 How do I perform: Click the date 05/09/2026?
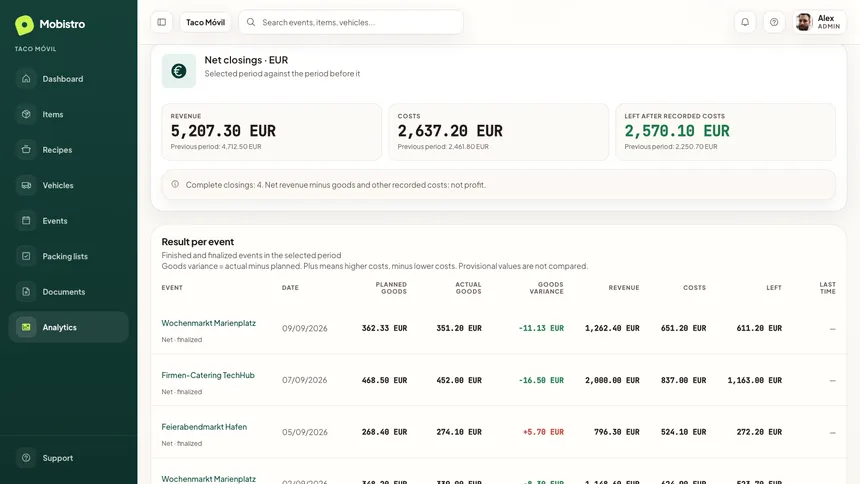pyautogui.click(x=304, y=432)
